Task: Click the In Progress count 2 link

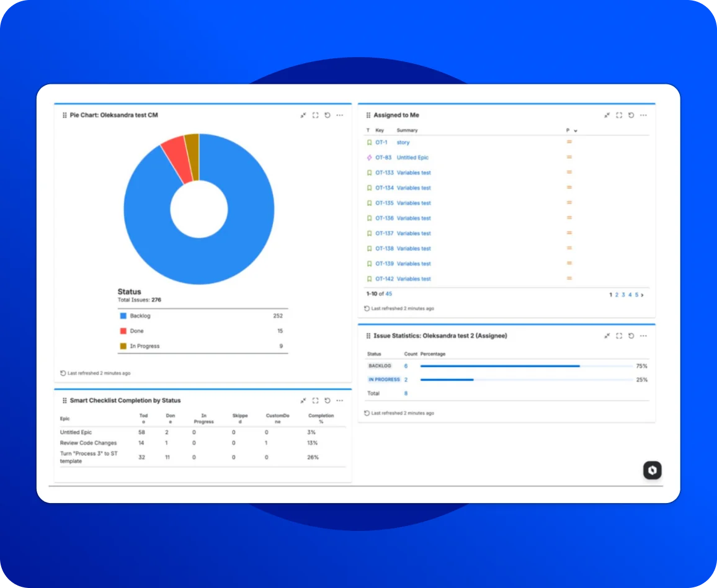Action: [x=406, y=380]
